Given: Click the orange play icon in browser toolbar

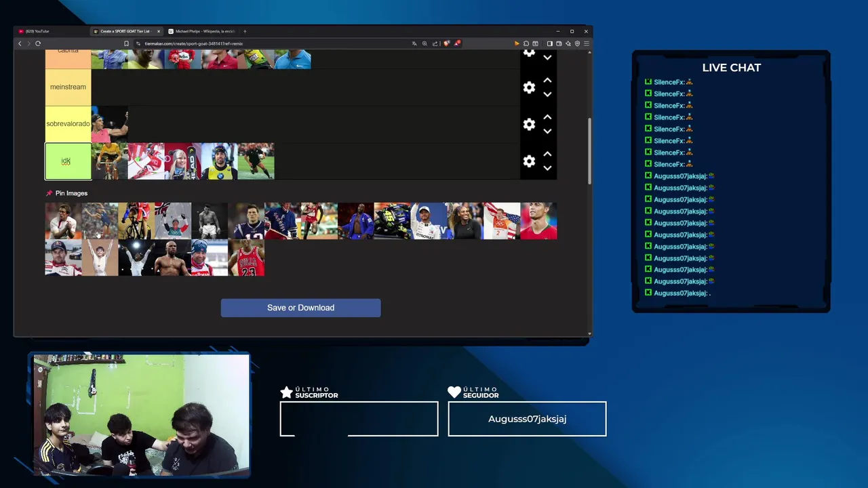Looking at the screenshot, I should coord(517,43).
